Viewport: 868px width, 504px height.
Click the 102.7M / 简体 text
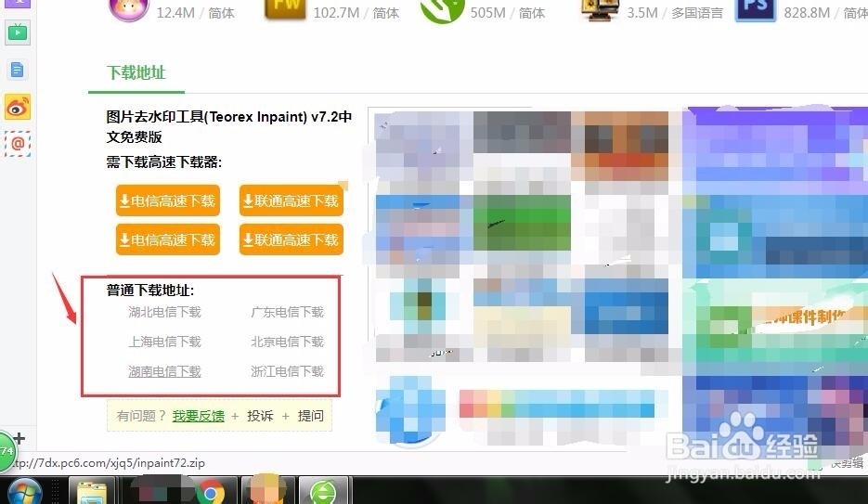click(x=356, y=13)
